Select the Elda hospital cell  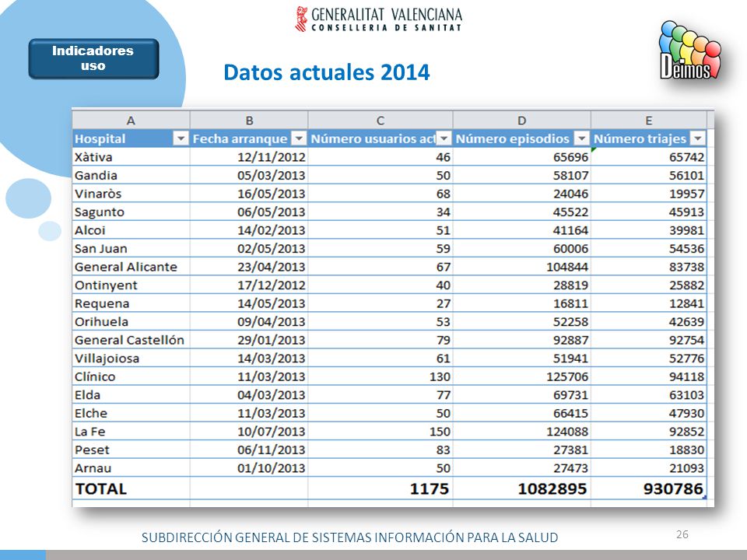pos(131,395)
